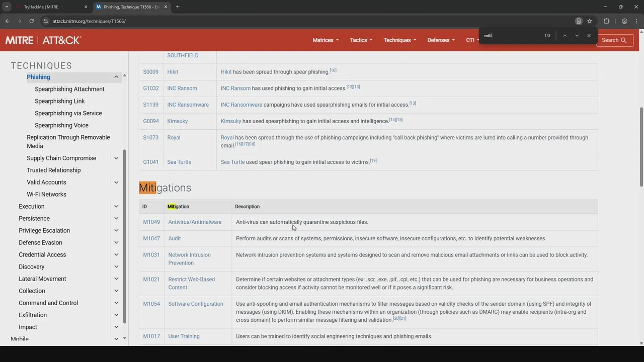The height and width of the screenshot is (362, 644).
Task: Open the S0009 ID link
Action: 150,72
